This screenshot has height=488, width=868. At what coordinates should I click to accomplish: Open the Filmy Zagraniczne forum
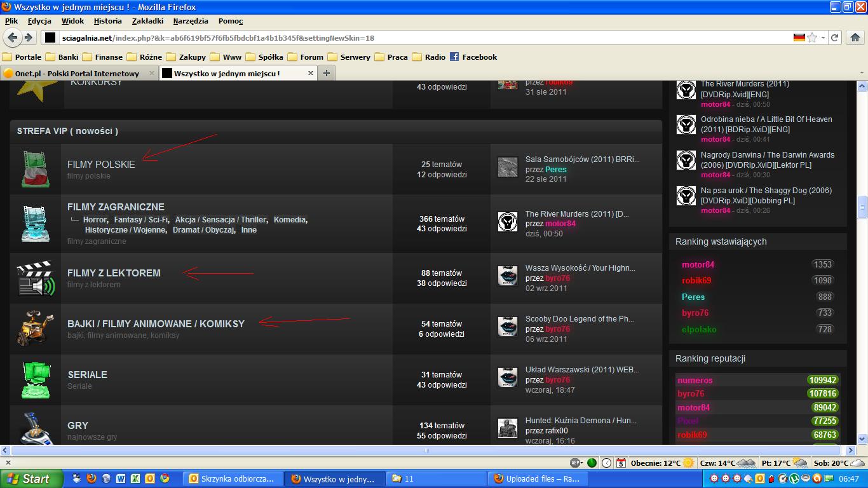click(x=116, y=207)
